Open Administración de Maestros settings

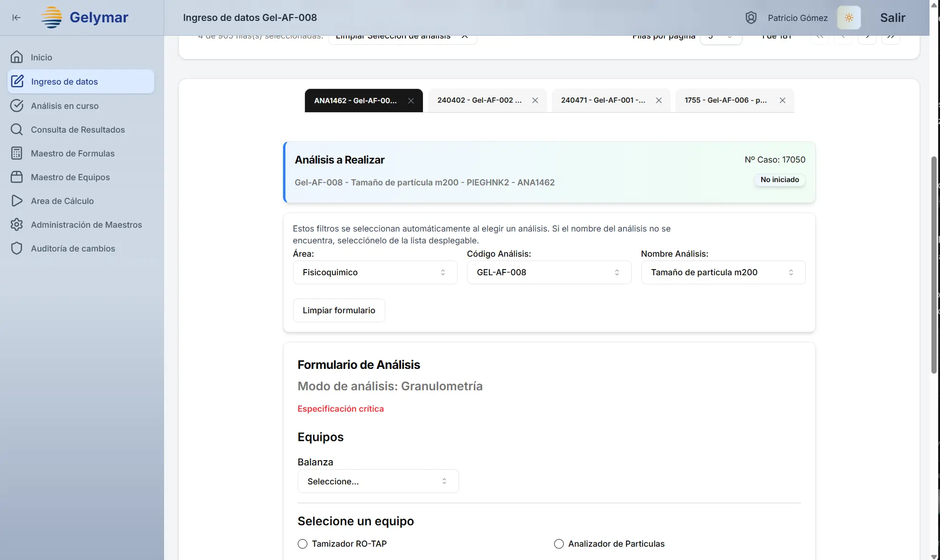86,224
